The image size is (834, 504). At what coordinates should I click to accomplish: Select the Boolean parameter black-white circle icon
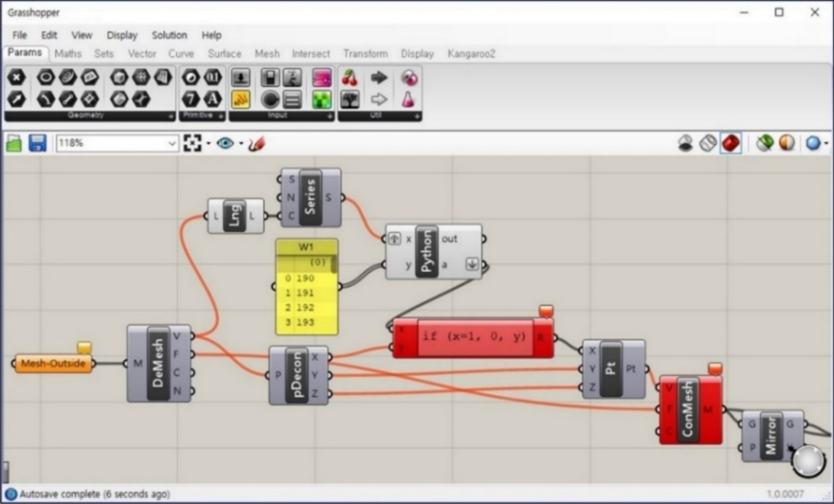click(191, 77)
